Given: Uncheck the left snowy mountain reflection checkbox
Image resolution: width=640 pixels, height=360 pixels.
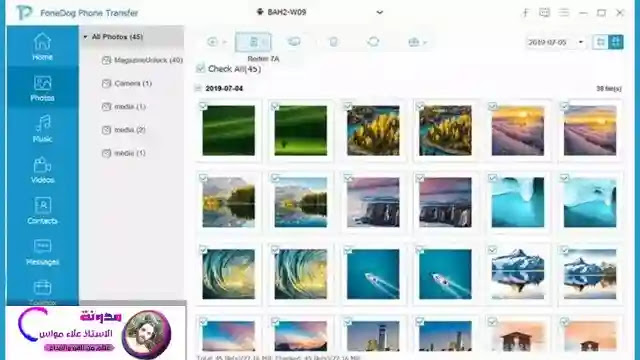Looking at the screenshot, I should coord(493,250).
